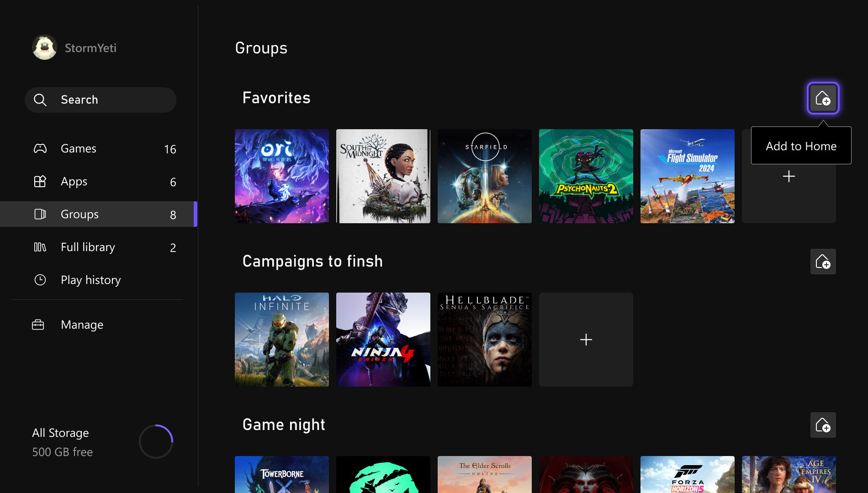Click the Manage briefcase icon
Viewport: 868px width, 493px height.
[x=38, y=325]
